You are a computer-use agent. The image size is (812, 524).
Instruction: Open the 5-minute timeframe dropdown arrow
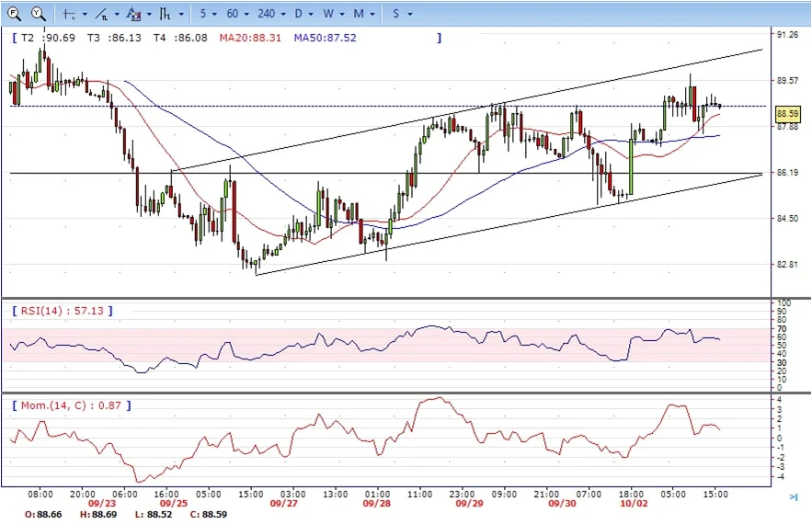tap(214, 15)
